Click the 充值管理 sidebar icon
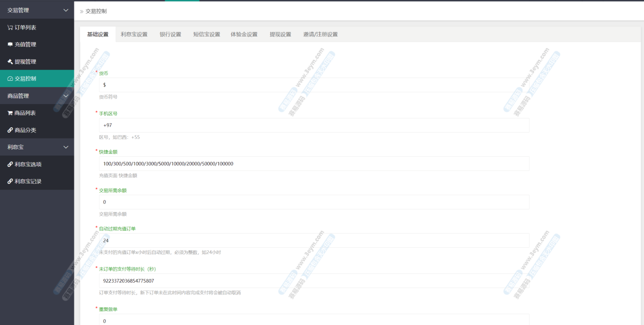 click(x=10, y=44)
